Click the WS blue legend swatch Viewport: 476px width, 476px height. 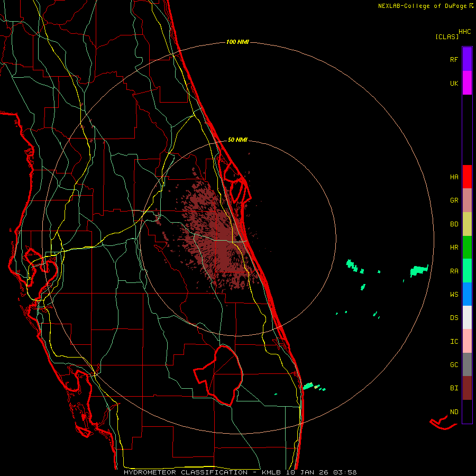(467, 294)
